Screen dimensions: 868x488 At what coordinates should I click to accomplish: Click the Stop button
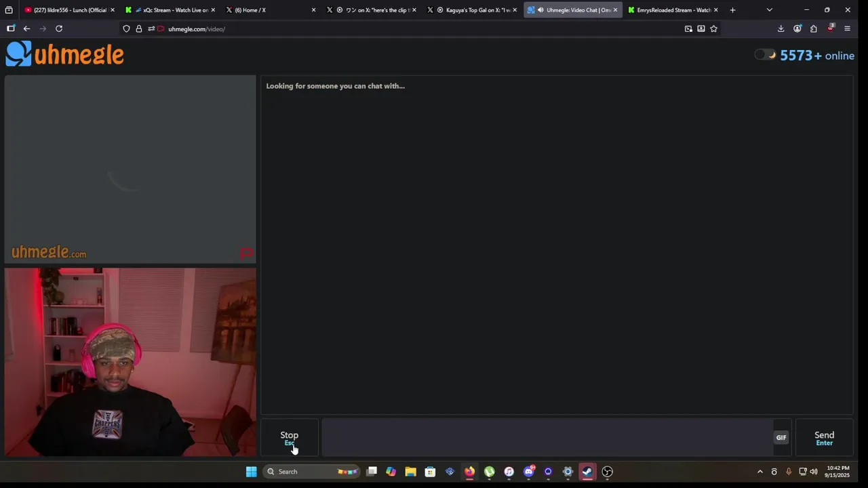(290, 438)
